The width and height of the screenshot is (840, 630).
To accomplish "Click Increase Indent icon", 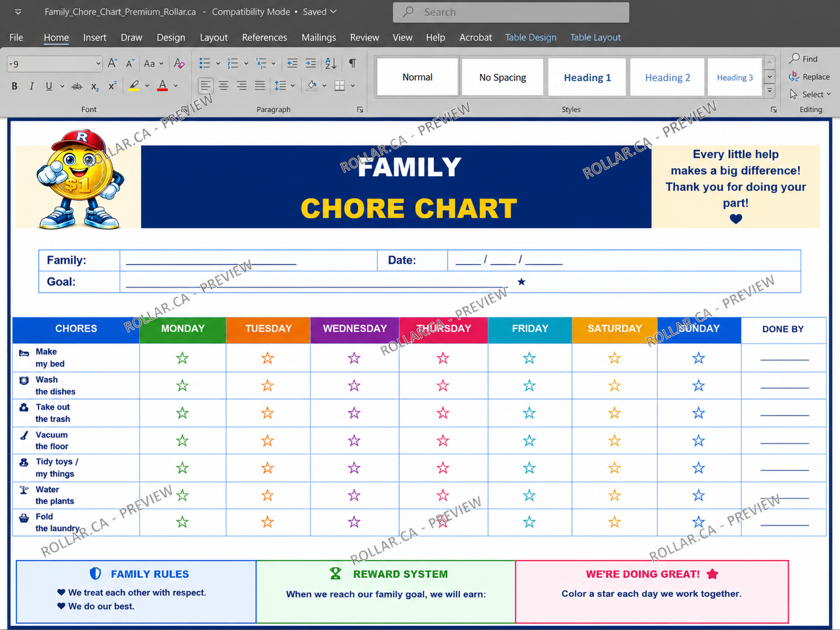I will (311, 63).
